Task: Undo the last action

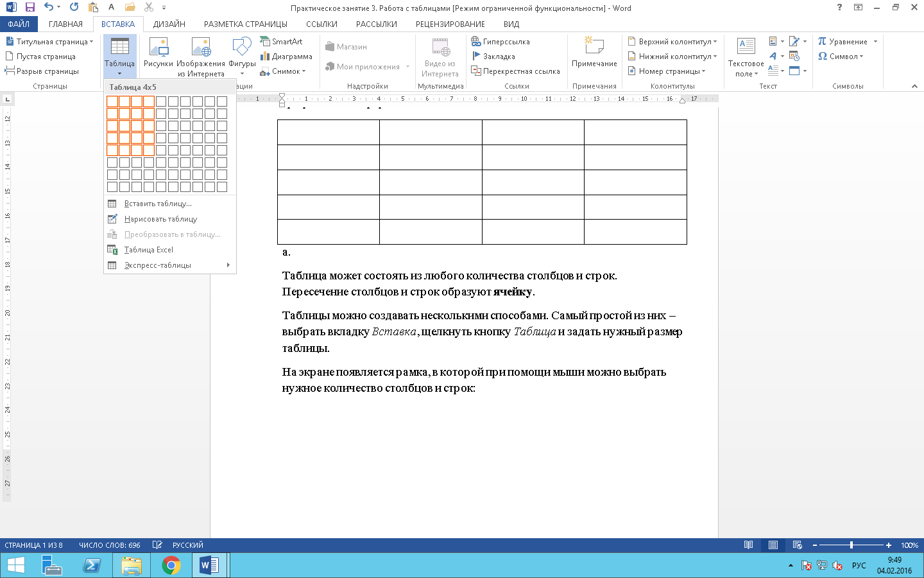Action: pyautogui.click(x=48, y=8)
